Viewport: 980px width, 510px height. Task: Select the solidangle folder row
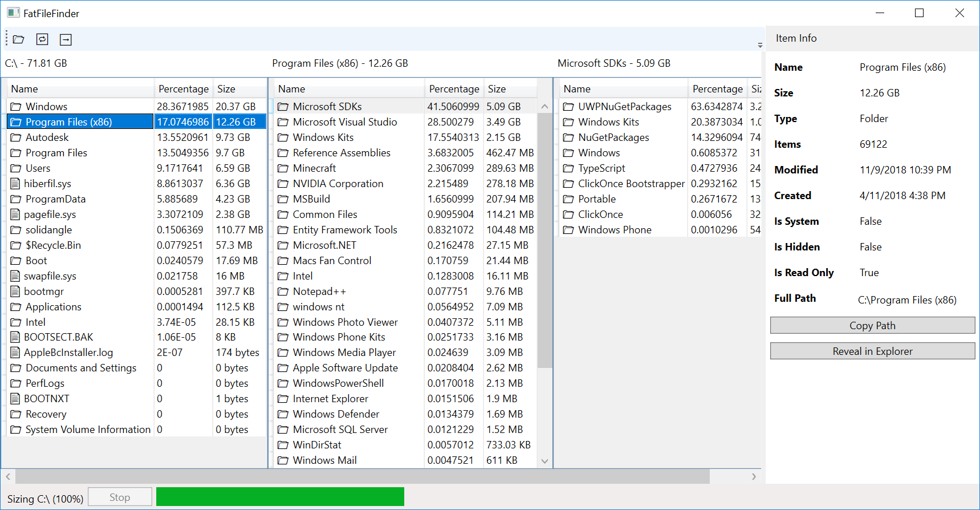(x=137, y=230)
